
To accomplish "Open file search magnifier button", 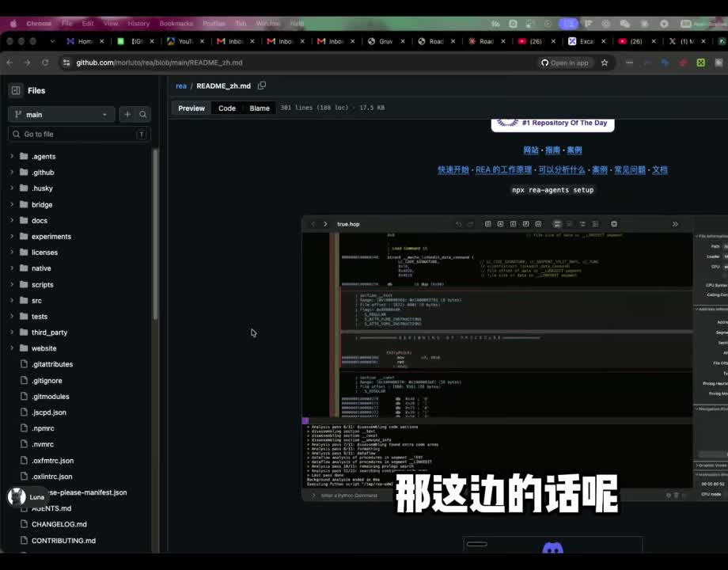I will (143, 114).
